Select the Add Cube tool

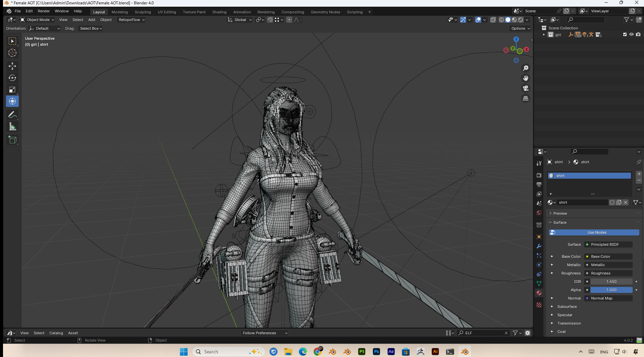12,140
